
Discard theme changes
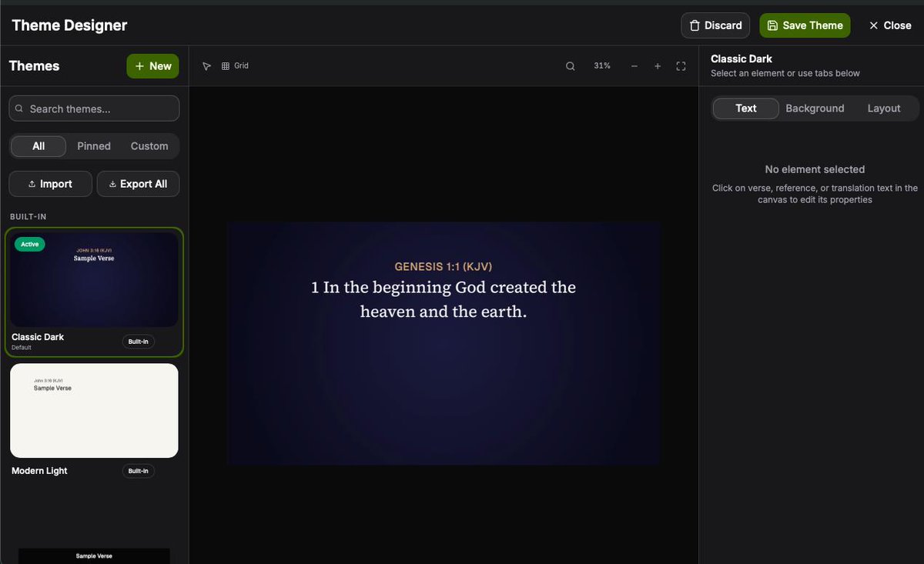tap(715, 25)
